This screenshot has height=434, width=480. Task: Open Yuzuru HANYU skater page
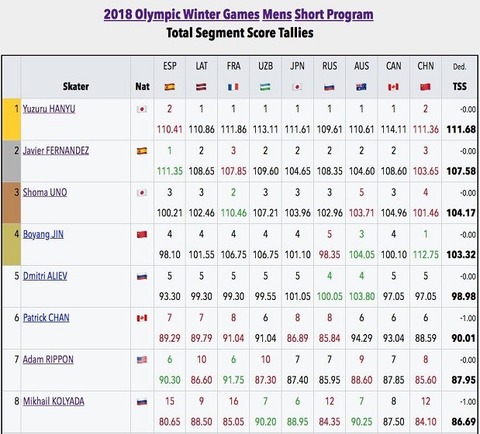(49, 109)
